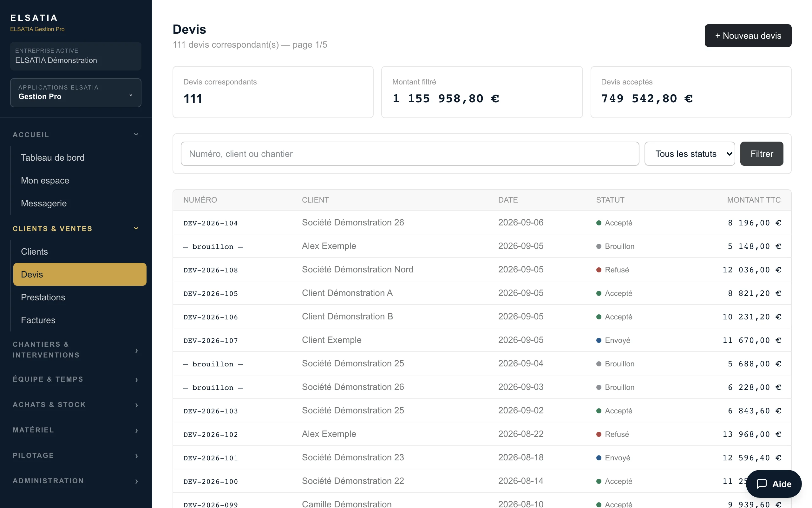Viewport: 812px width, 508px height.
Task: Click client Société Démonstration Nord
Action: pyautogui.click(x=357, y=270)
